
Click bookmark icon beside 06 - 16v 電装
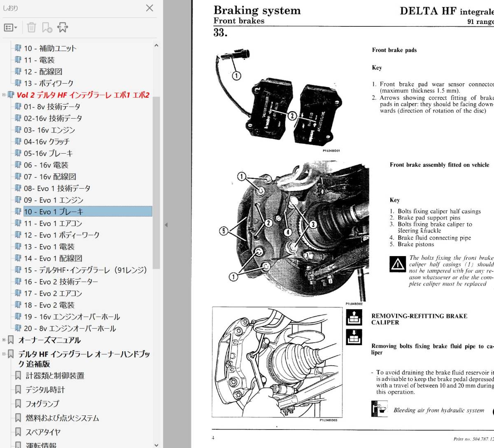coord(18,165)
